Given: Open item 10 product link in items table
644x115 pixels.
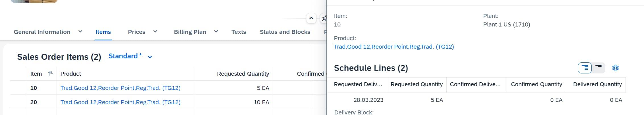Looking at the screenshot, I should [x=120, y=88].
